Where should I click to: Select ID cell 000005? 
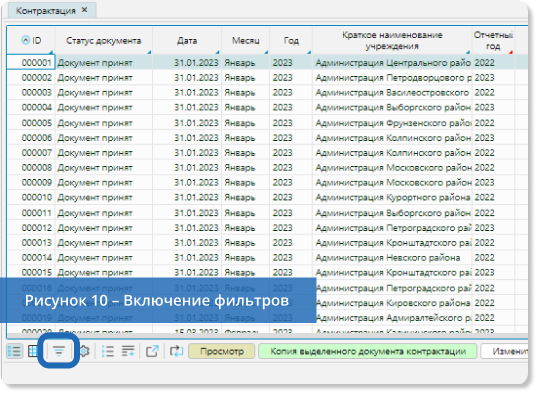(31, 123)
